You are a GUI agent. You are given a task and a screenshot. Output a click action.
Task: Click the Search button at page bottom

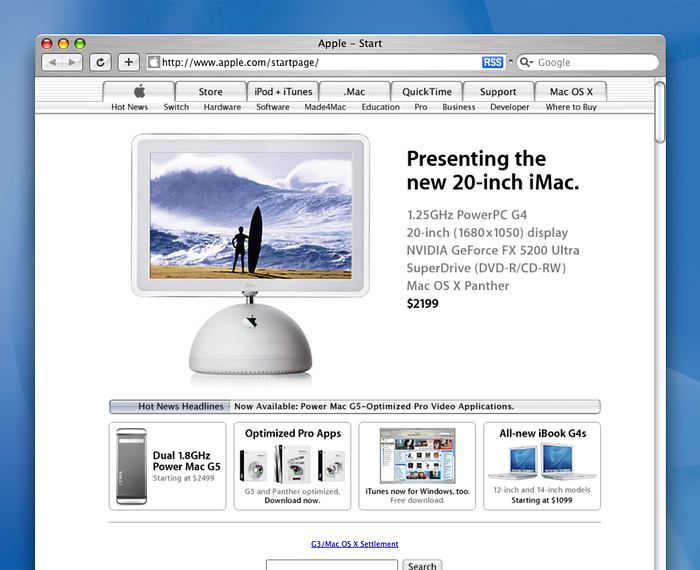pos(422,565)
